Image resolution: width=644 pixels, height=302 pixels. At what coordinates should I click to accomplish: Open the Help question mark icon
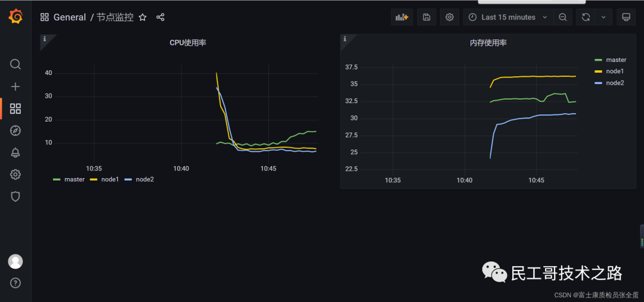tap(15, 283)
